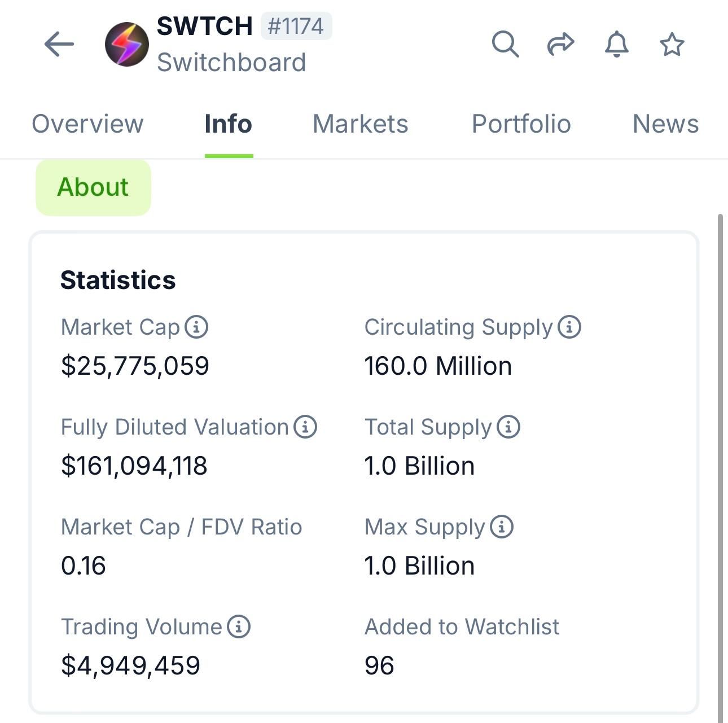This screenshot has height=723, width=728.
Task: Open the News tab
Action: (665, 124)
